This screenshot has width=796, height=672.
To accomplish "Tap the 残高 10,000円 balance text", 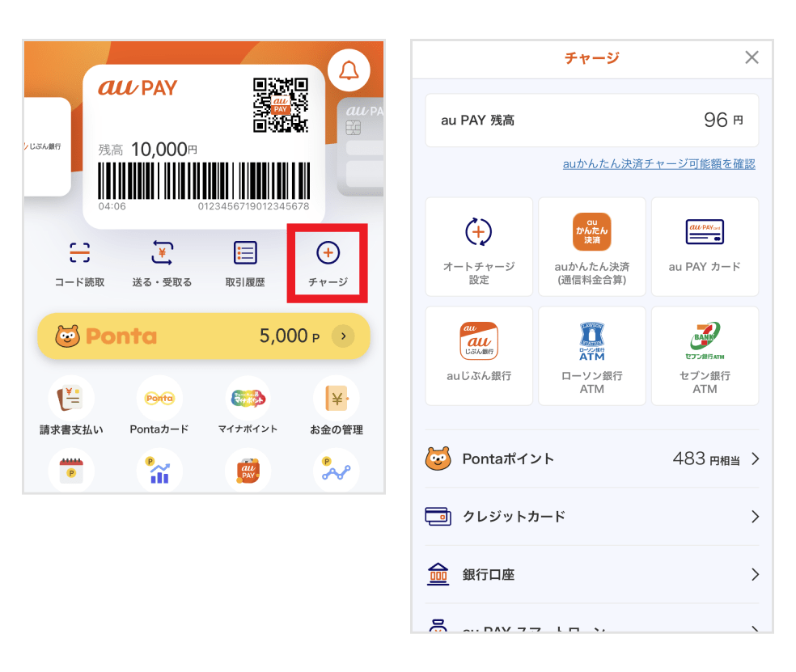I will pyautogui.click(x=147, y=150).
